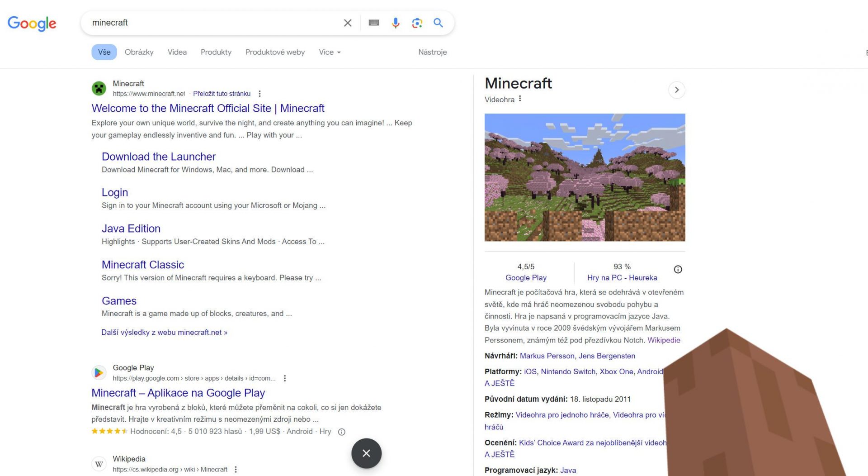Expand platforms list with A JEŠTĚ under Platformy
This screenshot has height=476, width=868.
(x=500, y=383)
